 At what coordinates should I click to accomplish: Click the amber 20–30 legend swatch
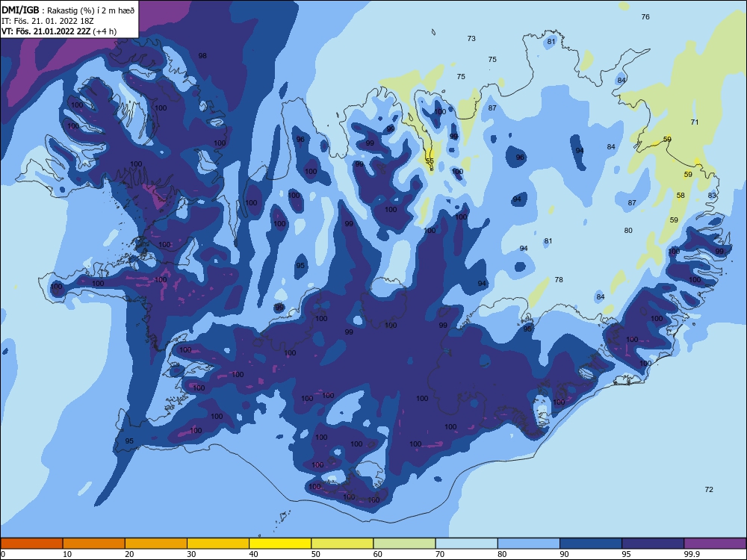click(156, 544)
